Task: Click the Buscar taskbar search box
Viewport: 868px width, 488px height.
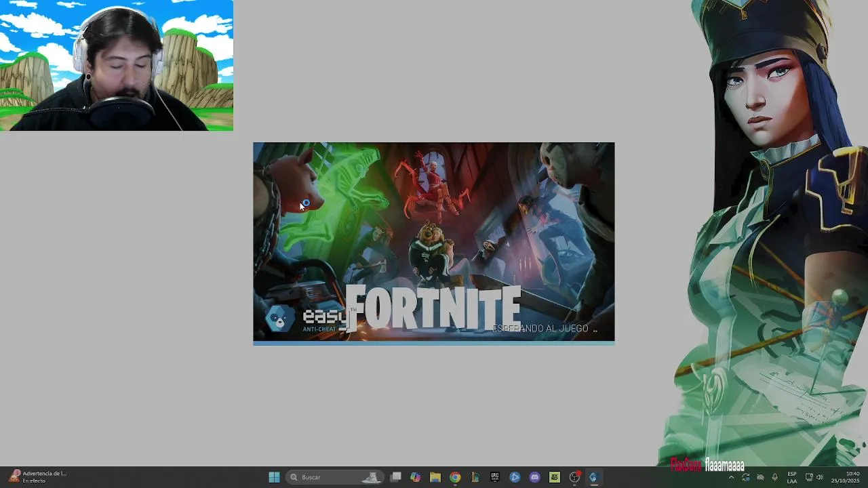Action: tap(335, 477)
